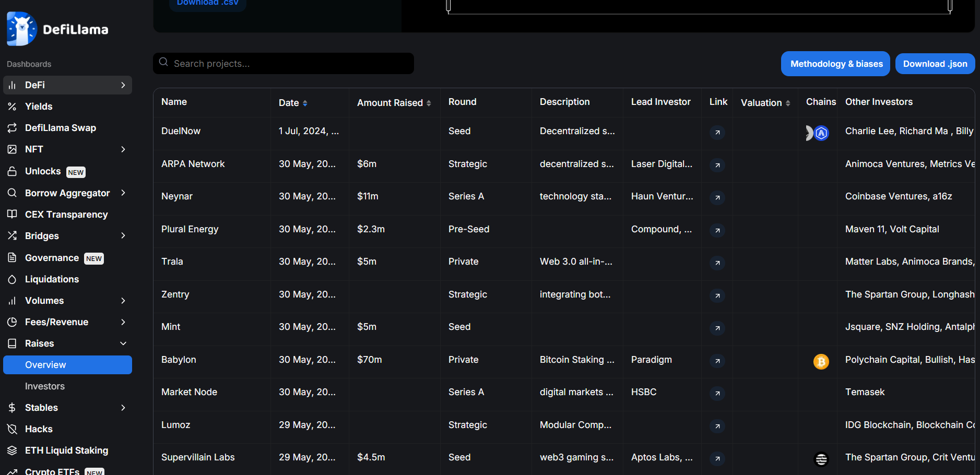Click the Download .csv button
The width and height of the screenshot is (980, 475).
(207, 3)
